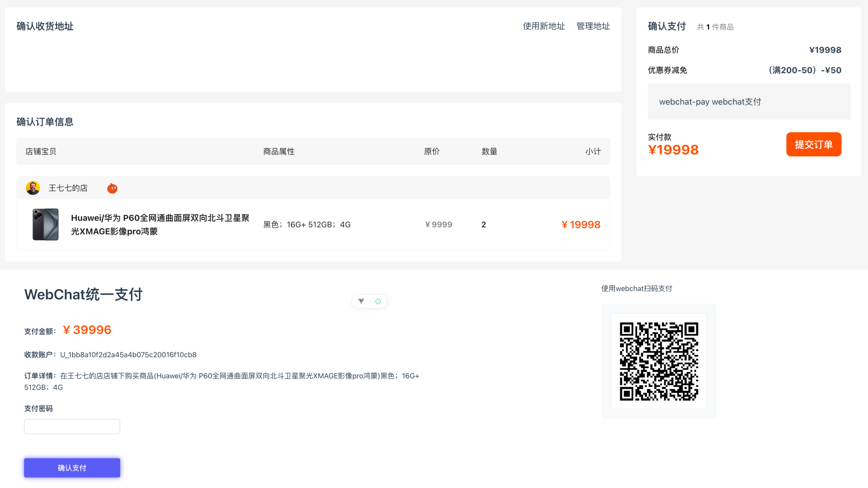This screenshot has width=868, height=488.
Task: Click the green inspector target icon
Action: pyautogui.click(x=378, y=301)
